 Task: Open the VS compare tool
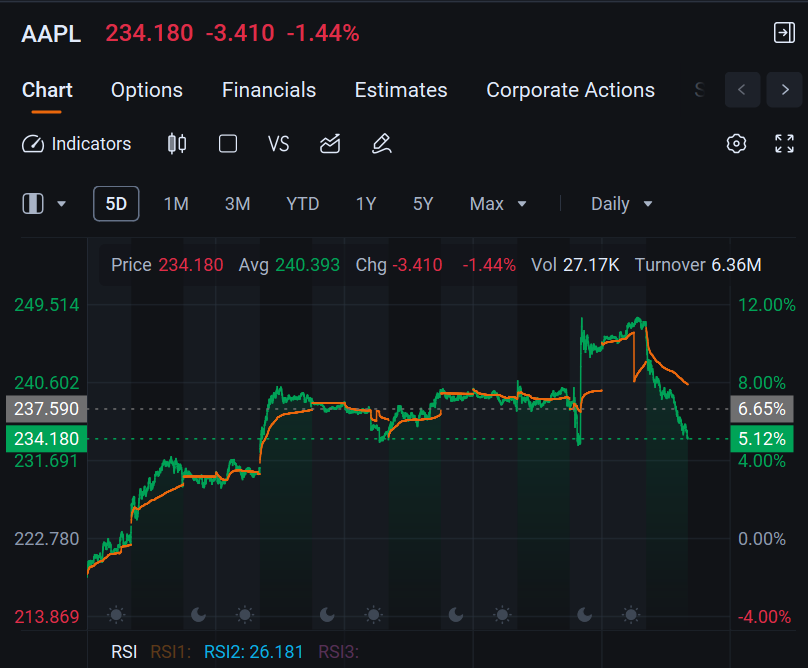(x=278, y=144)
